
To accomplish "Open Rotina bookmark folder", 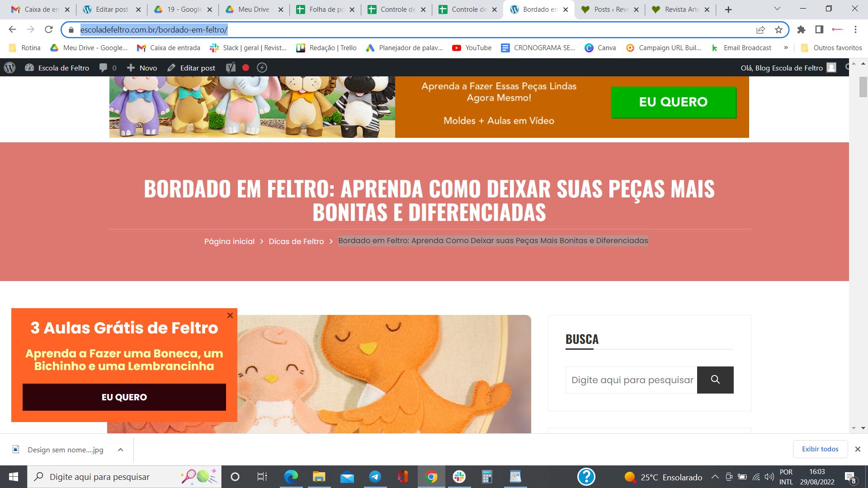I will click(25, 48).
